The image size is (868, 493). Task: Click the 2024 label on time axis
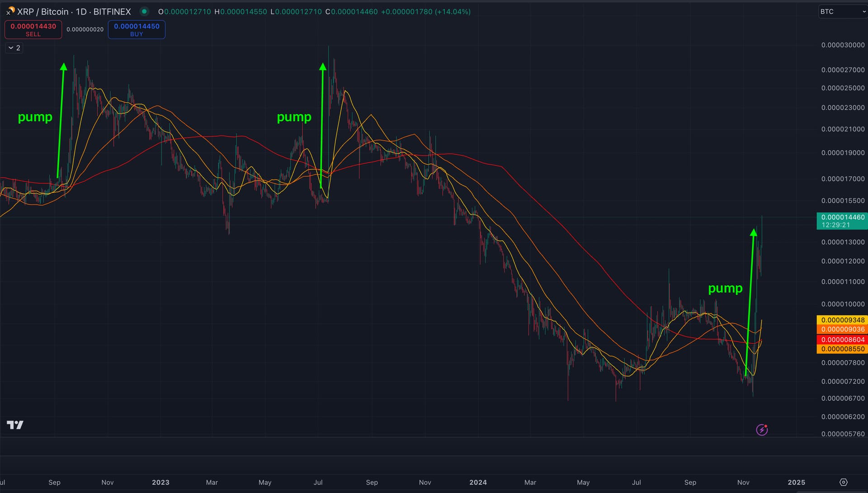[x=478, y=482]
